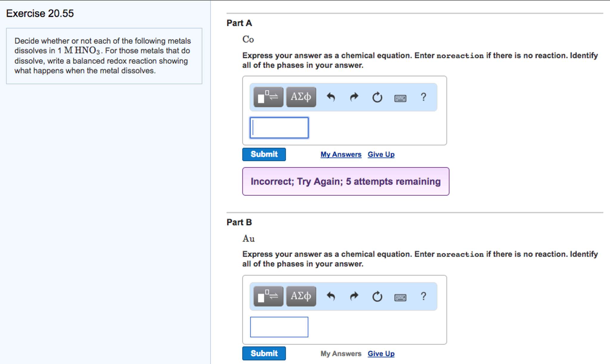Open Greek symbols menu in Part A

(x=301, y=97)
